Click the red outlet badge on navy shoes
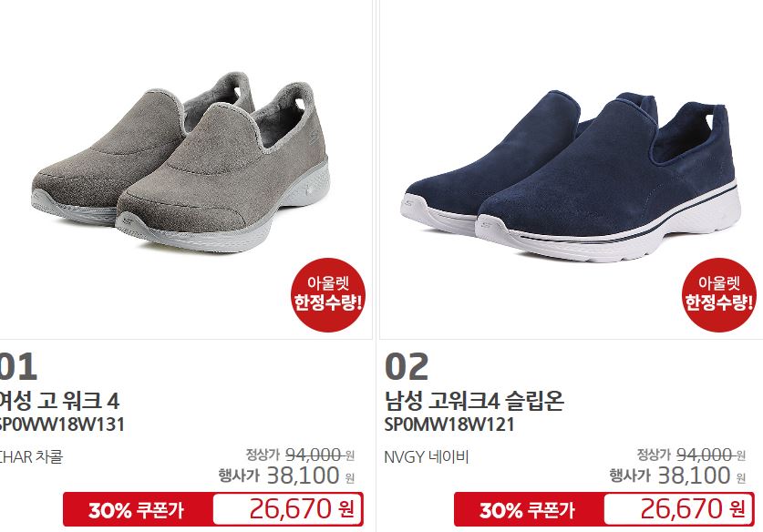763x532 pixels. (719, 294)
